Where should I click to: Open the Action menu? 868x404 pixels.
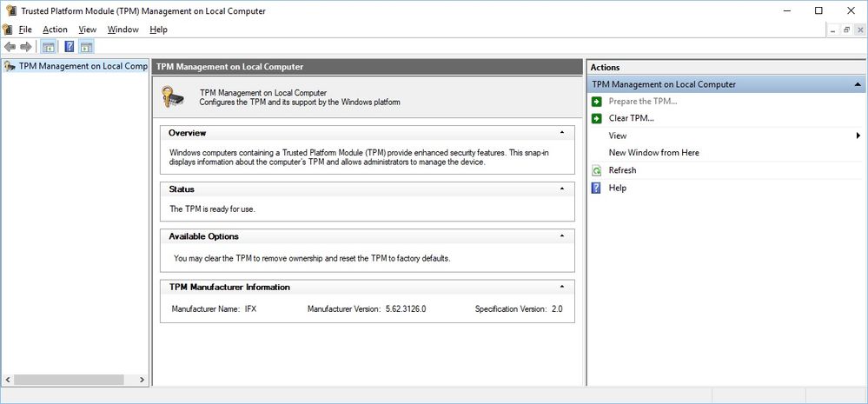tap(55, 30)
